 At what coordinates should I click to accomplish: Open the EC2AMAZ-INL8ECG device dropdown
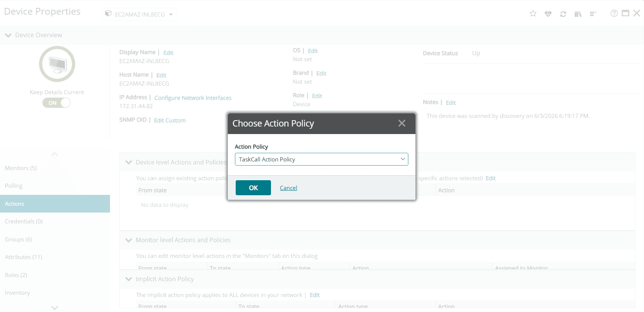(x=139, y=14)
